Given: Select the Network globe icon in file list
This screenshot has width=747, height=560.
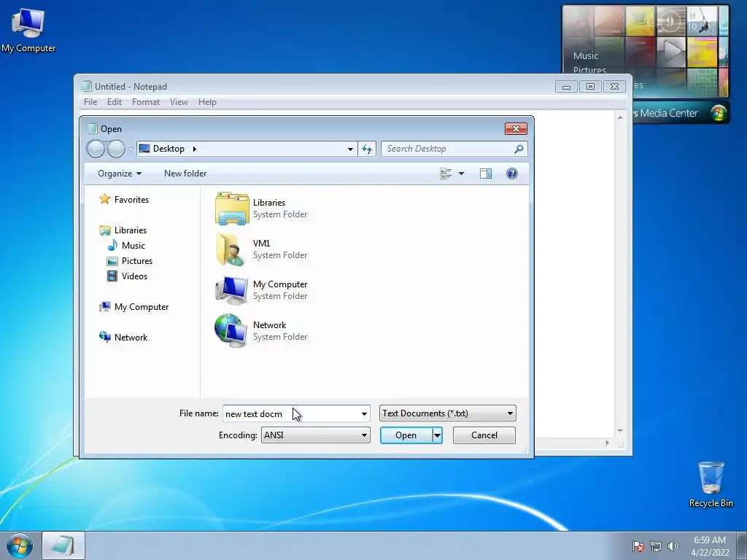Looking at the screenshot, I should (x=231, y=331).
